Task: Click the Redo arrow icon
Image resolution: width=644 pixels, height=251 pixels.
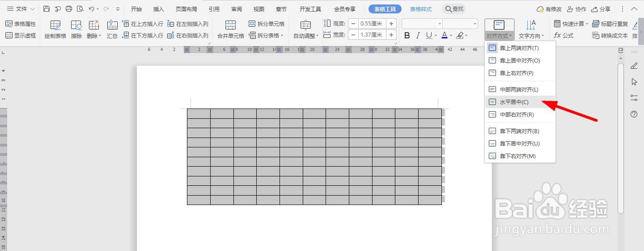Action: 106,9
